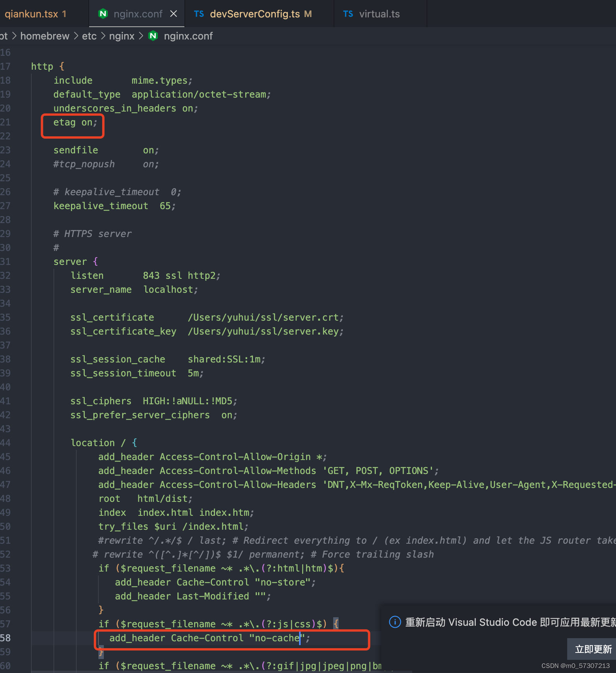616x673 pixels.
Task: Open the homebrew breadcrumb folder
Action: (x=45, y=36)
